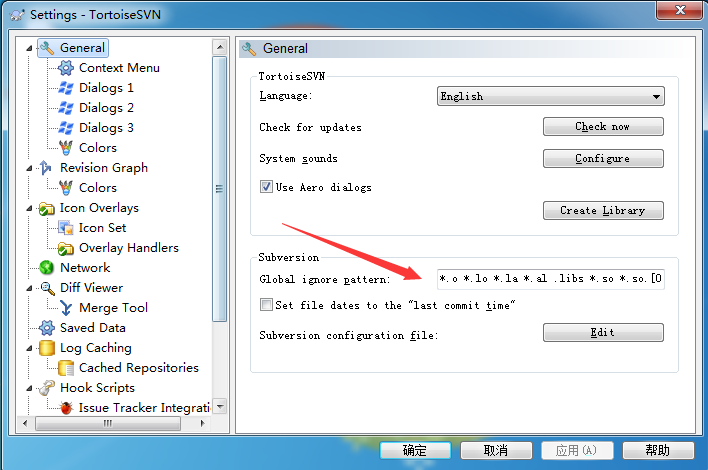Screen dimensions: 708x470
Task: Open Dialogs 1 settings page
Action: (x=106, y=88)
